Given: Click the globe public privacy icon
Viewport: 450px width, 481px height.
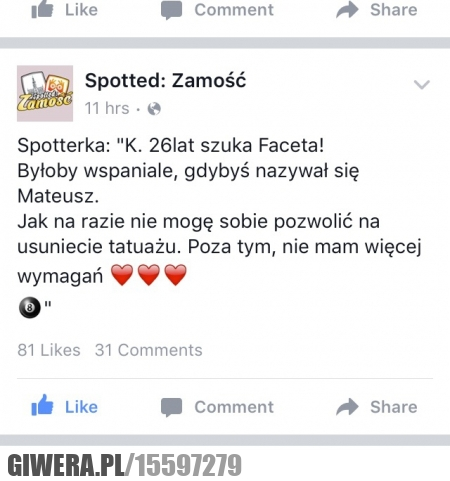Looking at the screenshot, I should click(154, 109).
